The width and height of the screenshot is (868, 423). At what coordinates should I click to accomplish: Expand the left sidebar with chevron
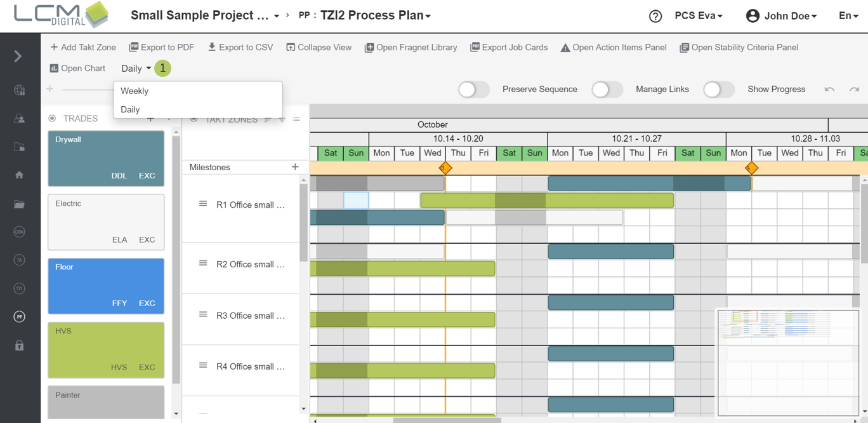pos(18,57)
